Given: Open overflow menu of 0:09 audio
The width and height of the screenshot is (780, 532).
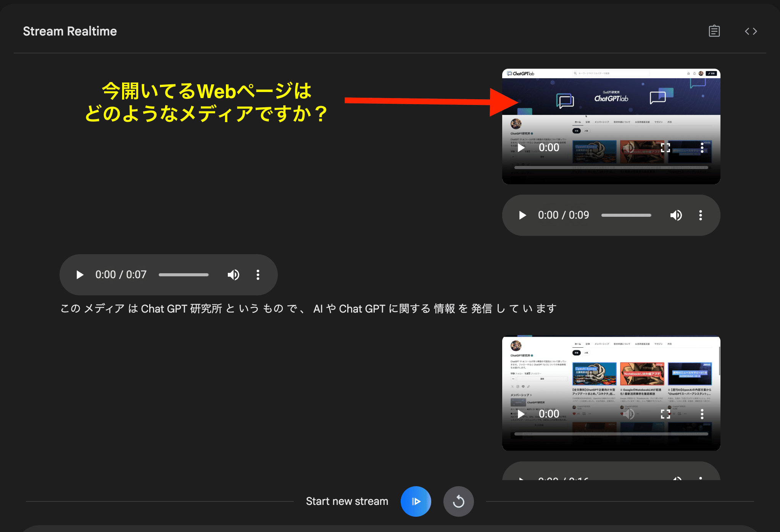Looking at the screenshot, I should (x=700, y=215).
